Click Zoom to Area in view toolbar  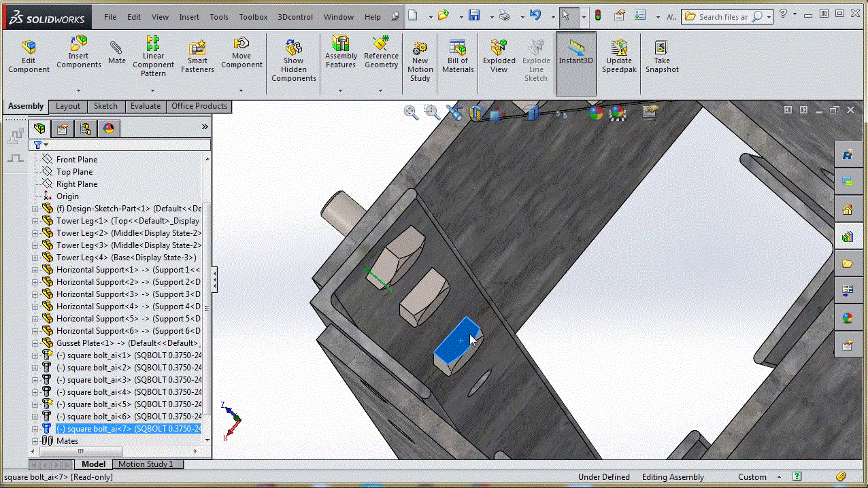[432, 113]
